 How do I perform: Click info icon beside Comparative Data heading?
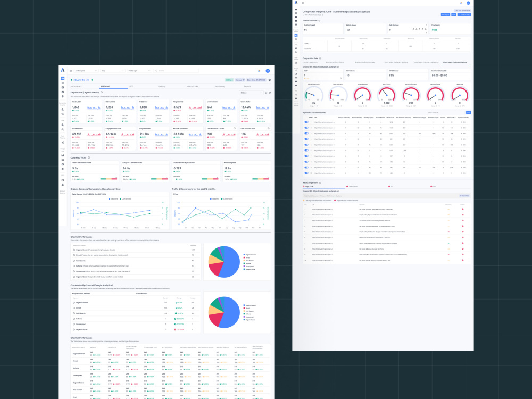(320, 59)
